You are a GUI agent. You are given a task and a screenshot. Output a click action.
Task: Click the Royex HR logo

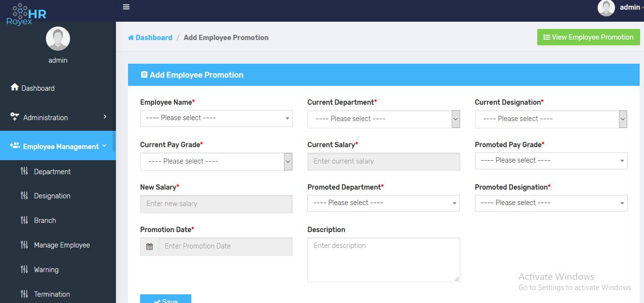click(x=27, y=14)
